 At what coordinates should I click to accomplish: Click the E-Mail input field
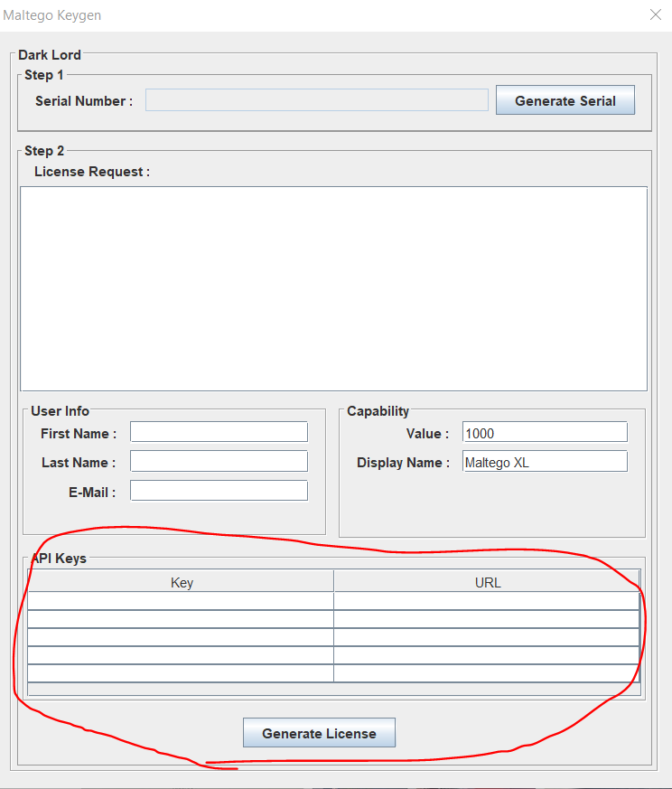[219, 491]
